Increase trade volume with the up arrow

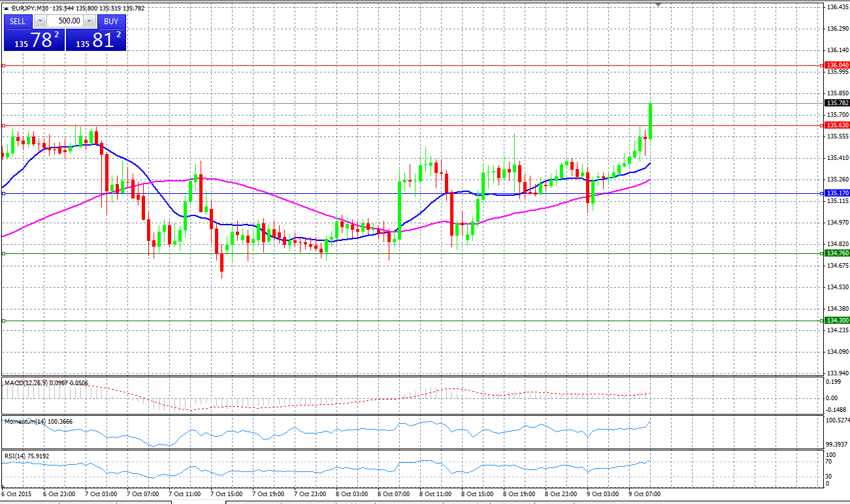[90, 21]
